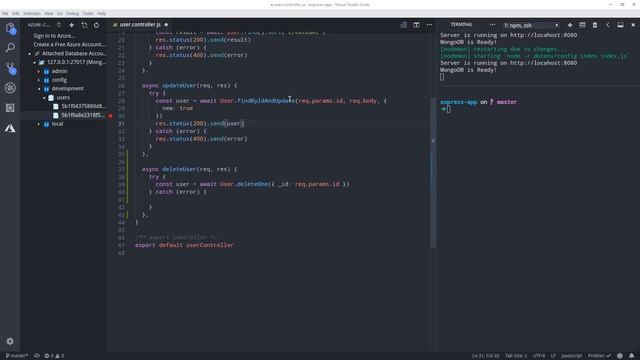Click the move panel chevron icon
The height and width of the screenshot is (360, 640).
(x=608, y=25)
